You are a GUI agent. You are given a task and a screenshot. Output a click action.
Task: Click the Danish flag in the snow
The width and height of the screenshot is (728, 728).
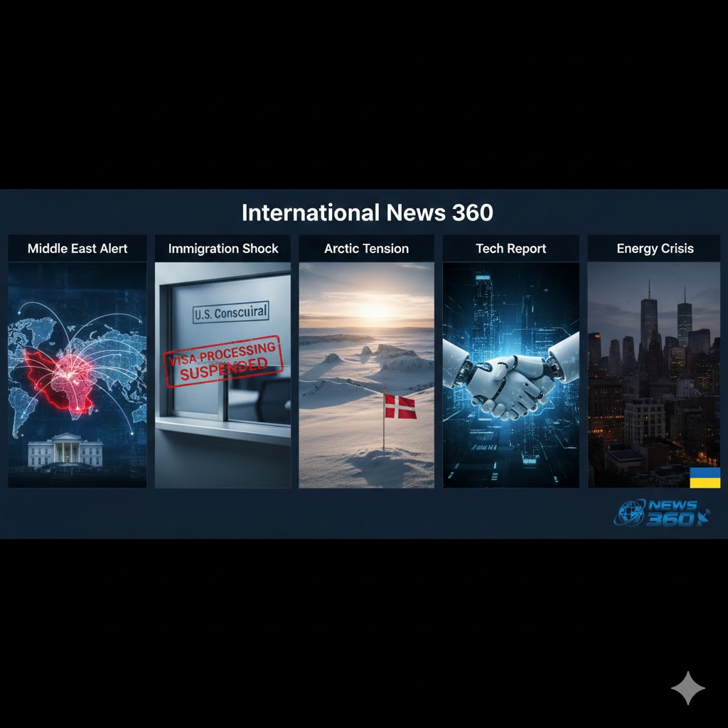pyautogui.click(x=400, y=407)
